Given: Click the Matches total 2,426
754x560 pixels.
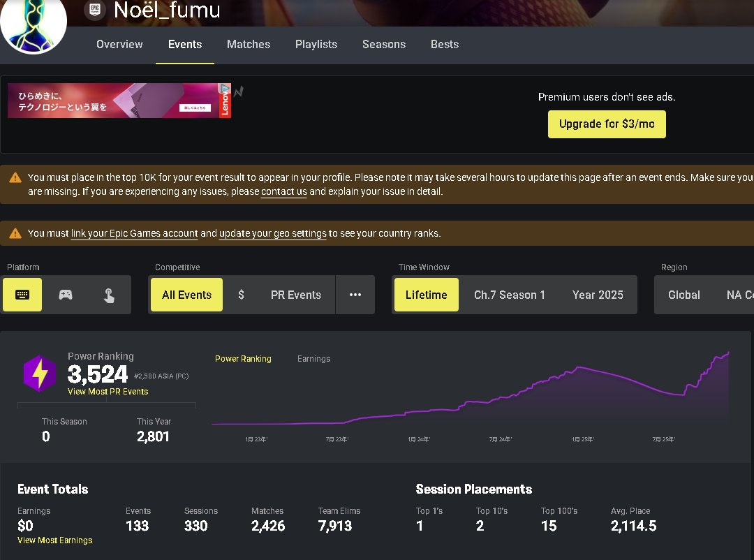Looking at the screenshot, I should [268, 526].
